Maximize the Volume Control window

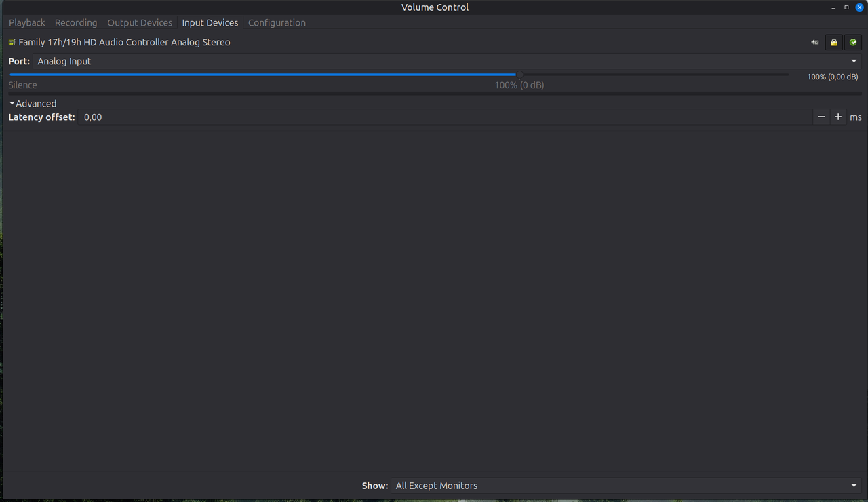click(x=846, y=7)
